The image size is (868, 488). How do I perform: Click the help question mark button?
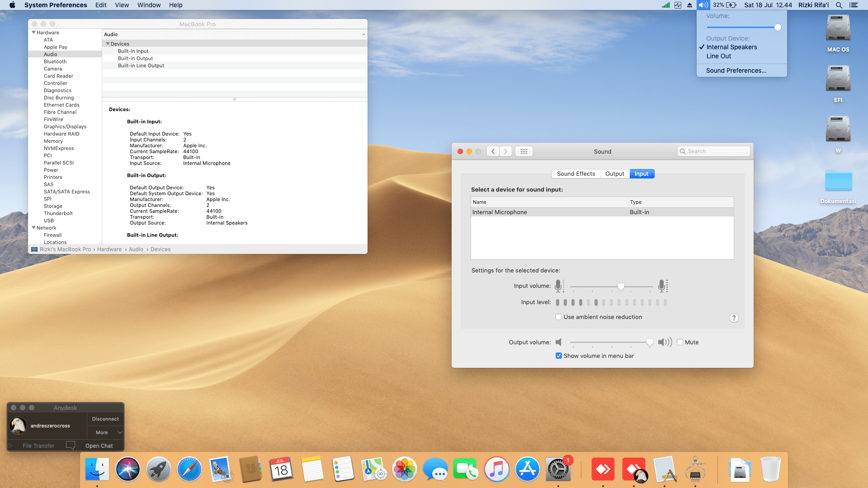click(x=734, y=318)
